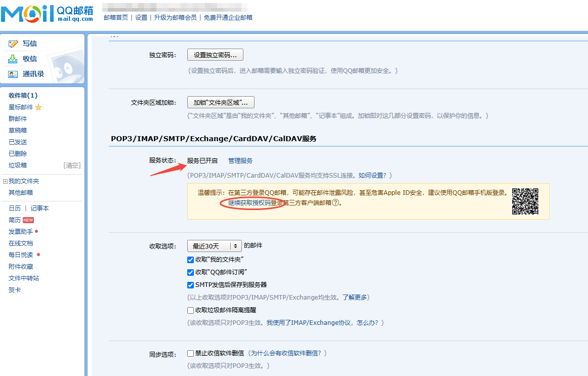Click the NEW badge next to 简历
Viewport: 588px width, 376px height.
click(x=28, y=220)
